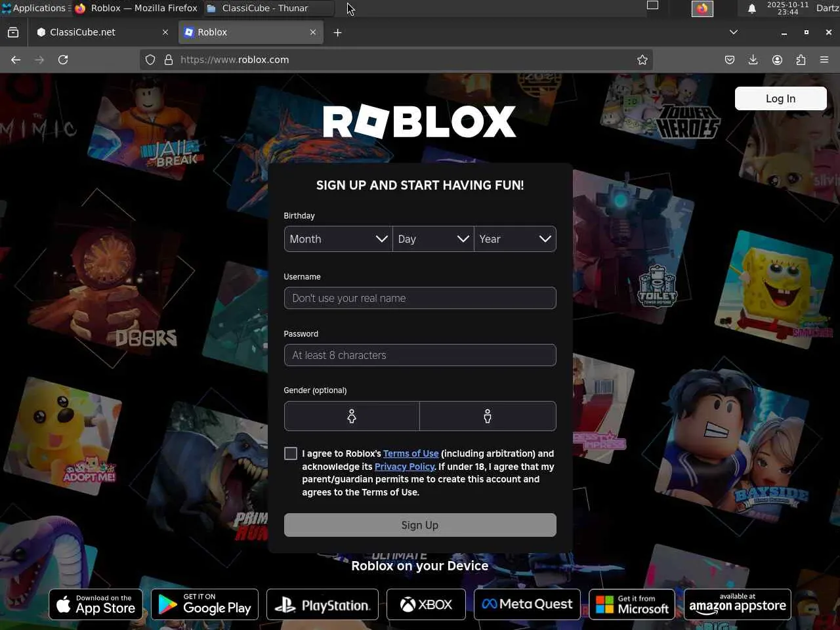Image resolution: width=840 pixels, height=630 pixels.
Task: Click the Firefox forward arrow
Action: [x=39, y=60]
